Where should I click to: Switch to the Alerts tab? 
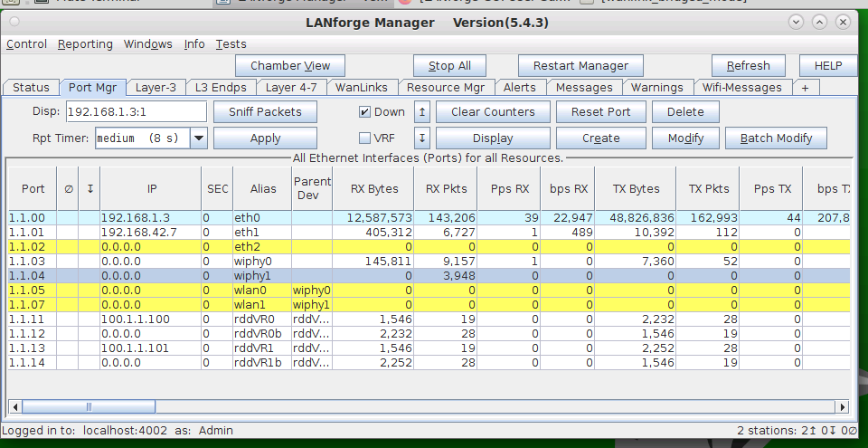point(519,88)
